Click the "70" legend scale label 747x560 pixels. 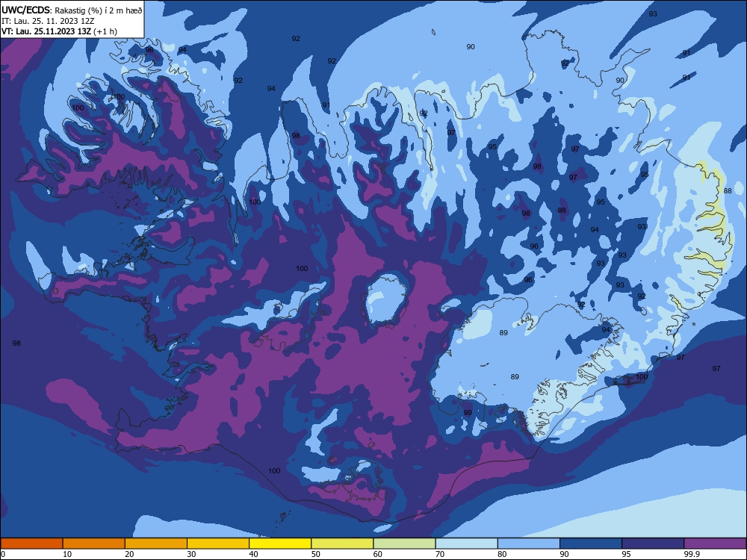click(x=440, y=554)
